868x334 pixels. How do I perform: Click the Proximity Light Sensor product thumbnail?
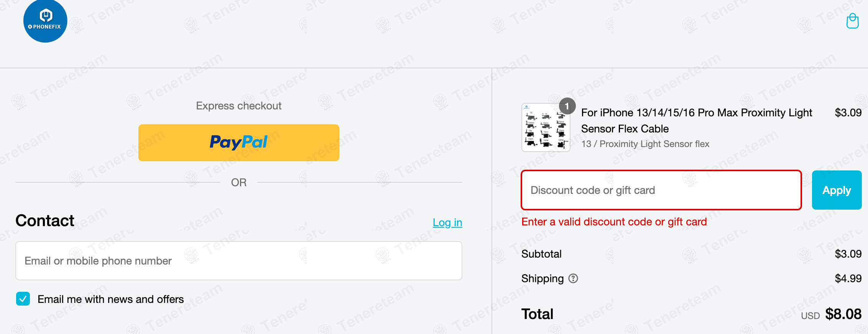[x=545, y=128]
